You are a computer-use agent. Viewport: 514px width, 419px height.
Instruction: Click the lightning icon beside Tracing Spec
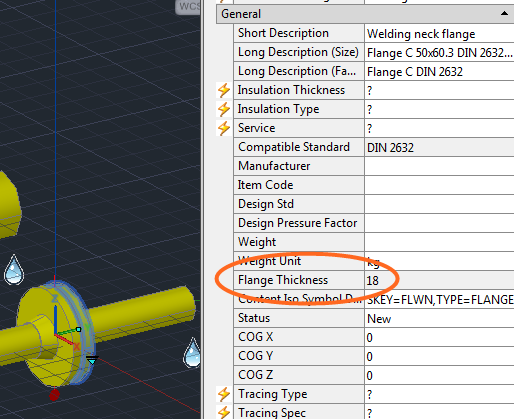click(224, 412)
